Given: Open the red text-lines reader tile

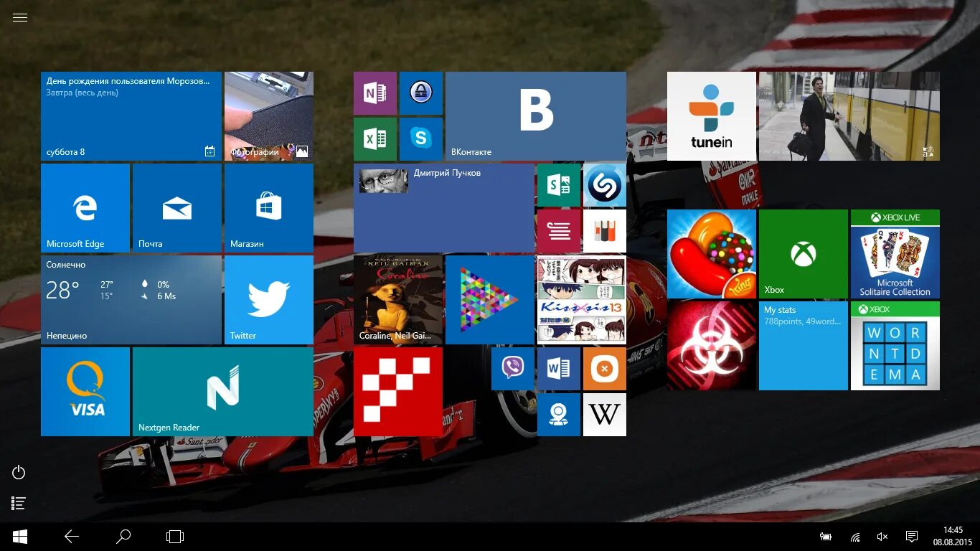Looking at the screenshot, I should [559, 231].
